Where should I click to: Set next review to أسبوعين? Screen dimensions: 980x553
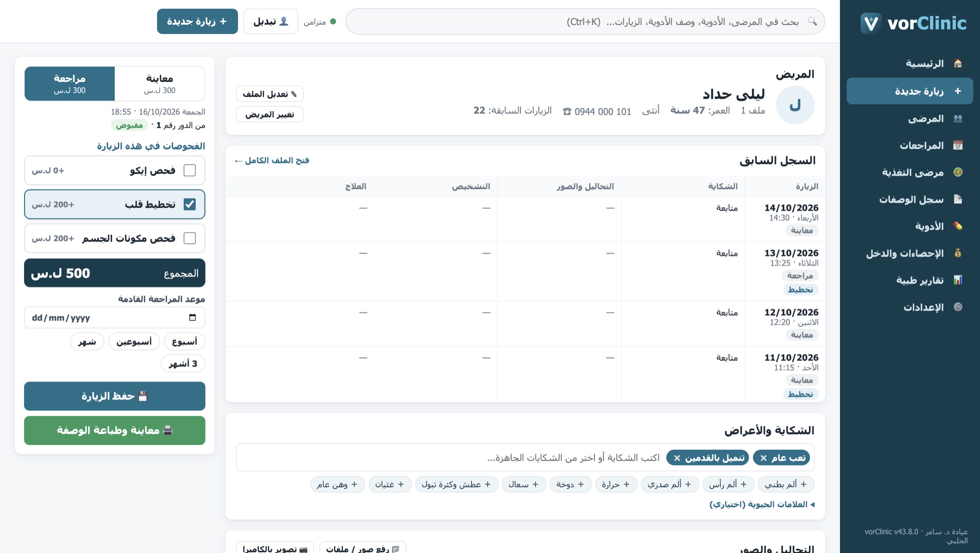click(134, 342)
